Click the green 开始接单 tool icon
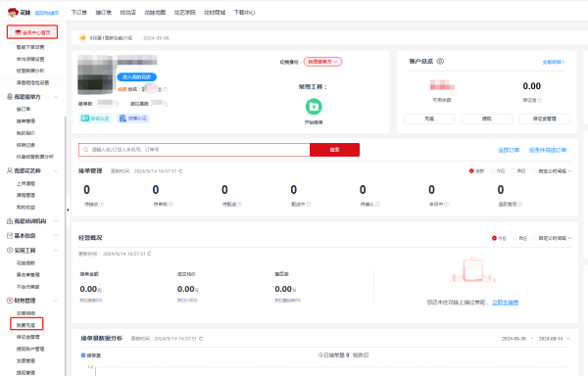This screenshot has width=588, height=376. (x=314, y=107)
